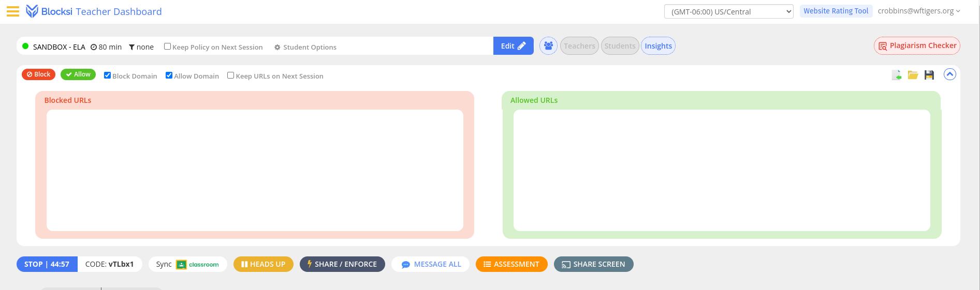980x290 pixels.
Task: Click the class code vTLbx1
Action: [110, 264]
